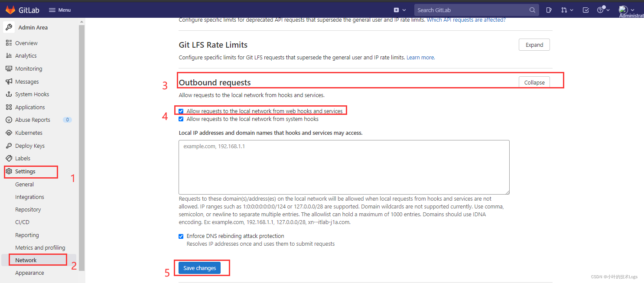Click the Monitoring sidebar icon
Image resolution: width=644 pixels, height=283 pixels.
9,68
